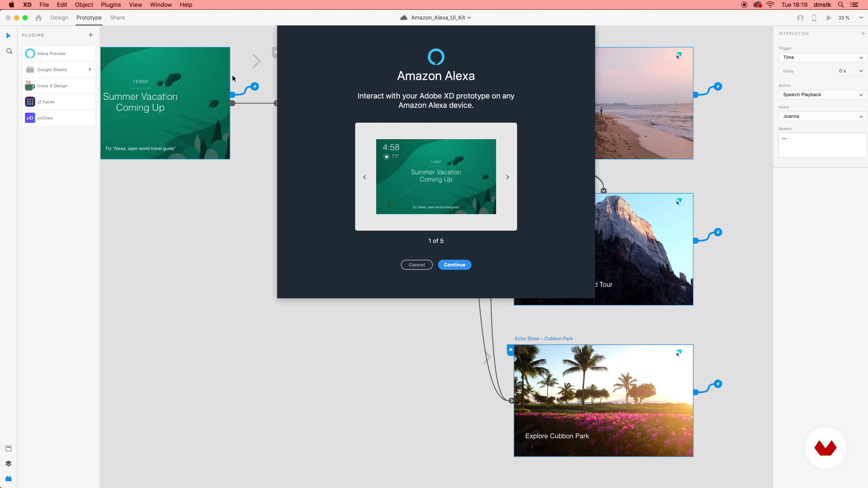The height and width of the screenshot is (488, 868).
Task: Open the Help menu
Action: [186, 5]
